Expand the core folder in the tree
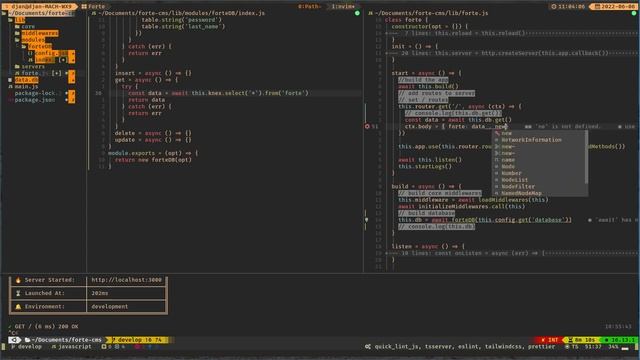Viewport: 640px width, 360px height. point(28,27)
